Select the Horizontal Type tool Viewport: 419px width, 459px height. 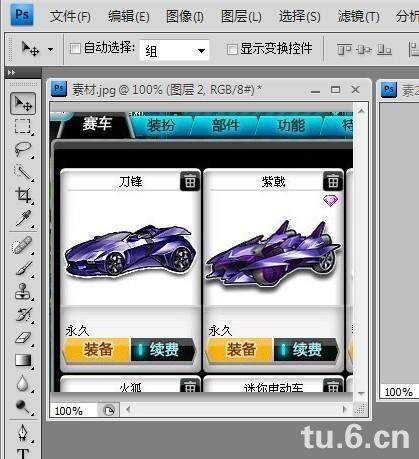[x=23, y=453]
